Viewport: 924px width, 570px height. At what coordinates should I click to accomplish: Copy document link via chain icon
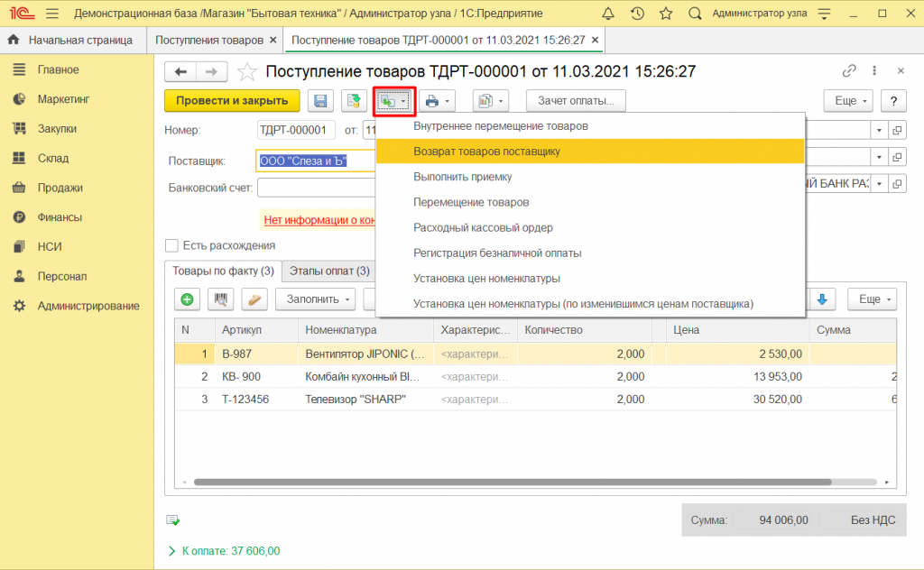pyautogui.click(x=849, y=71)
